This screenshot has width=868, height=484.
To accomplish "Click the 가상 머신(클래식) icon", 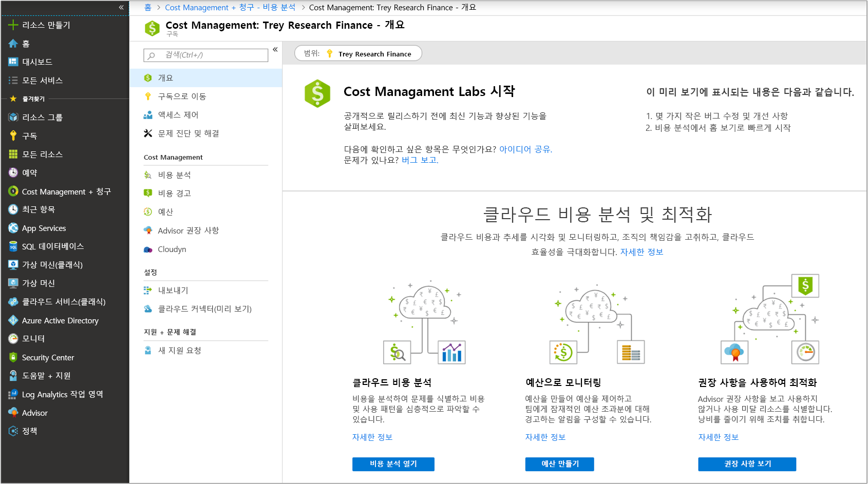I will pyautogui.click(x=13, y=265).
